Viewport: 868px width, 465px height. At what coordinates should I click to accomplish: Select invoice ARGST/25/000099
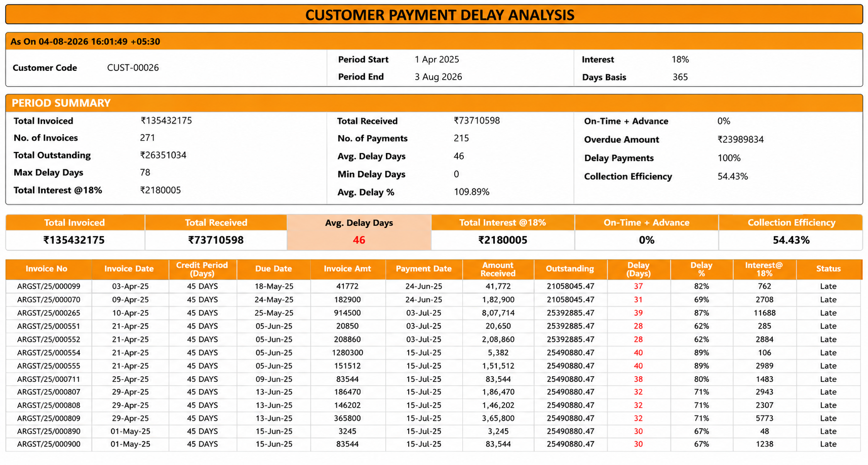49,287
